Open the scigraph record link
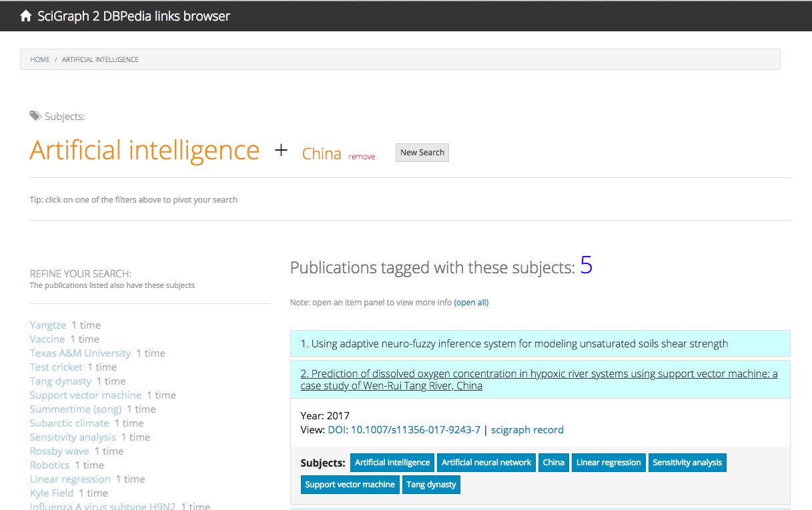The height and width of the screenshot is (510, 812). 527,430
